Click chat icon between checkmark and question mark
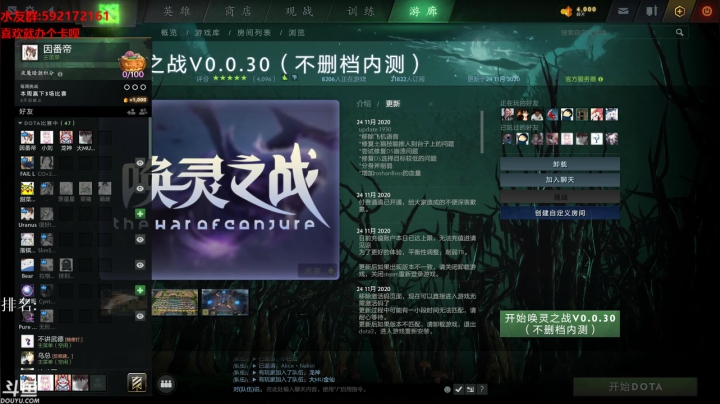This screenshot has height=404, width=720. (470, 389)
